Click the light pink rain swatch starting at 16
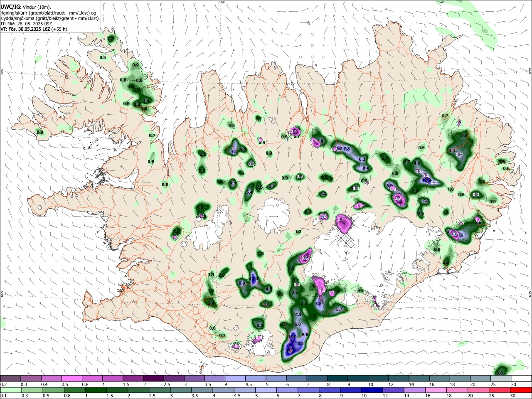This screenshot has height=399, width=532. click(435, 390)
